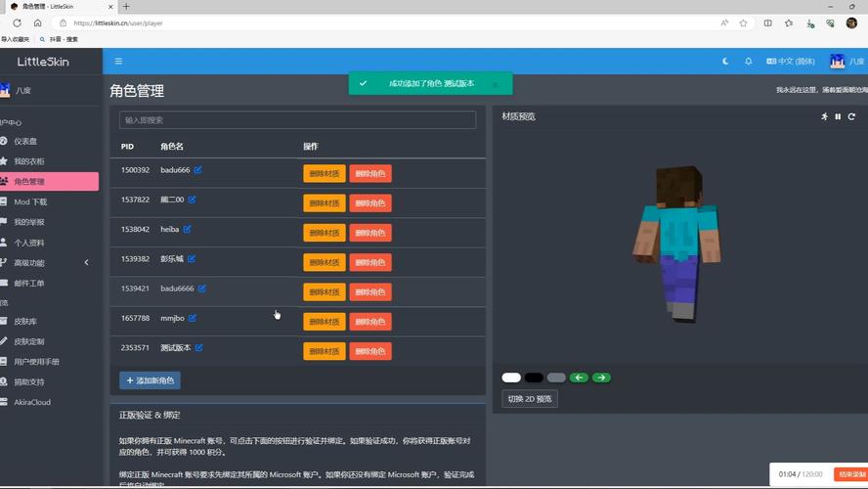Dismiss the green success notification
The image size is (868, 489).
coord(495,84)
